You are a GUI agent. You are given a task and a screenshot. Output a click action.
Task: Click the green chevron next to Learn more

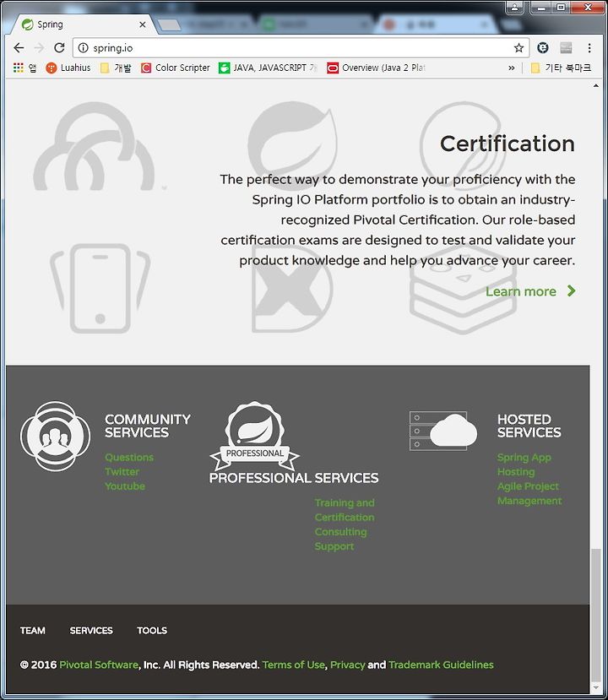(571, 291)
